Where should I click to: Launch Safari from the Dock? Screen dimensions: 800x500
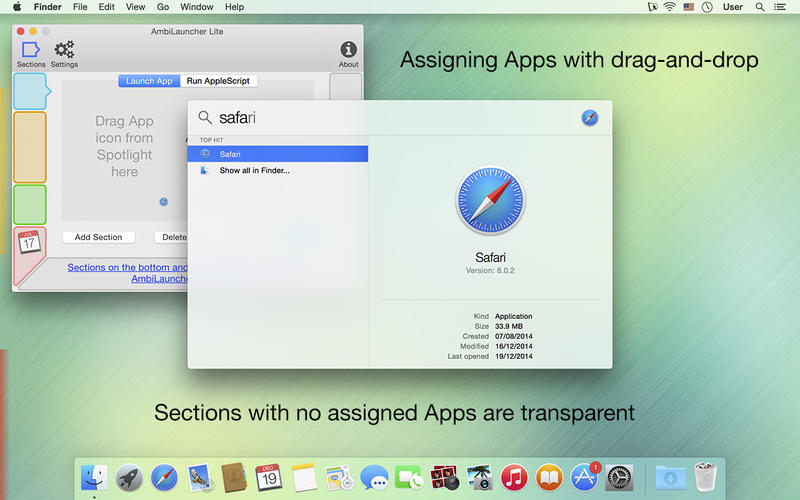164,478
